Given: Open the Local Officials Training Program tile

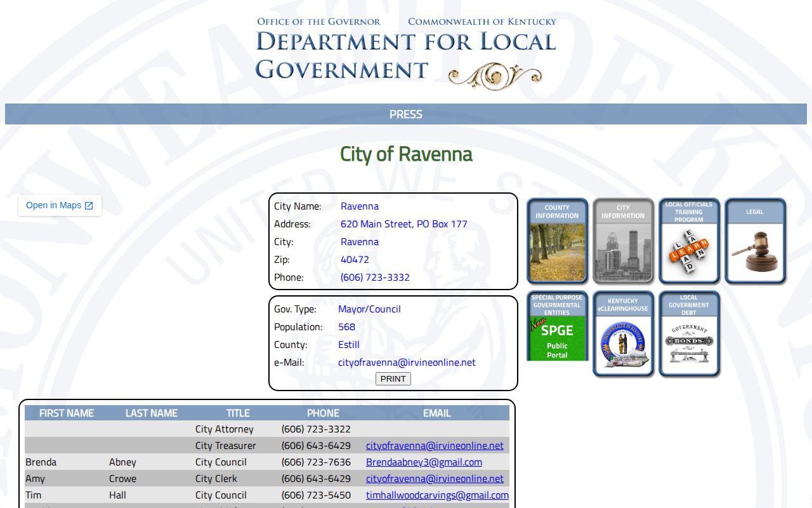Looking at the screenshot, I should tap(689, 241).
